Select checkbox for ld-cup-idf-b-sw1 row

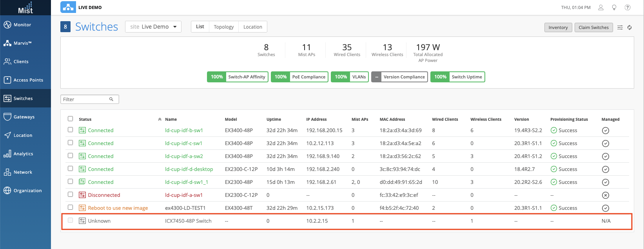pyautogui.click(x=71, y=130)
